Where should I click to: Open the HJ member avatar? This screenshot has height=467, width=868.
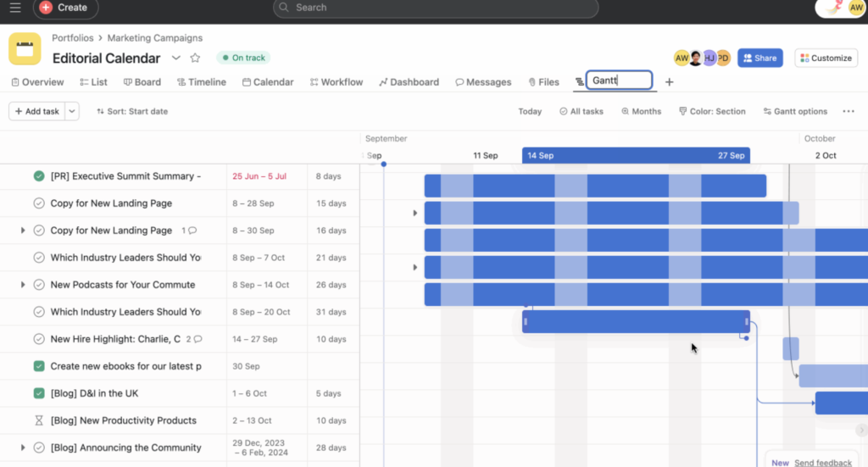point(709,58)
